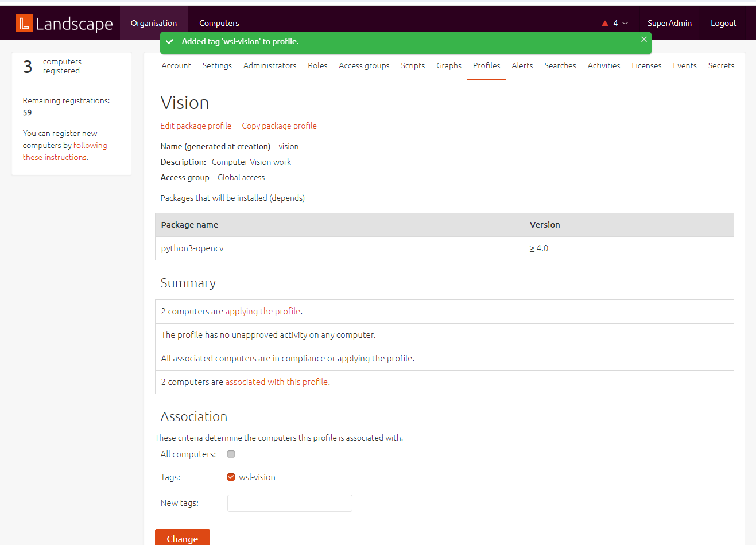The image size is (756, 545).
Task: Click the alerts count number 4
Action: coord(615,24)
